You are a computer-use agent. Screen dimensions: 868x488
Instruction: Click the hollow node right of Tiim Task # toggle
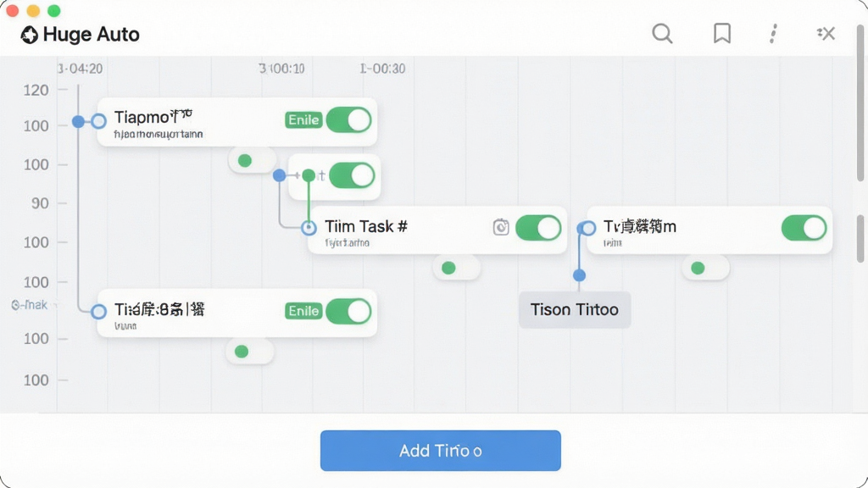[588, 227]
